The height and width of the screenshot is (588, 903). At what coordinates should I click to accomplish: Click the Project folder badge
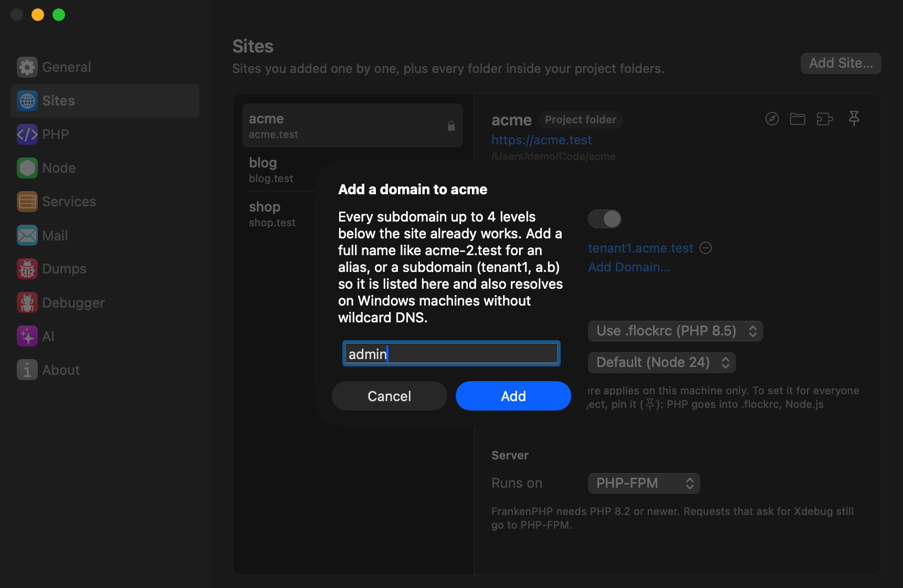coord(581,120)
